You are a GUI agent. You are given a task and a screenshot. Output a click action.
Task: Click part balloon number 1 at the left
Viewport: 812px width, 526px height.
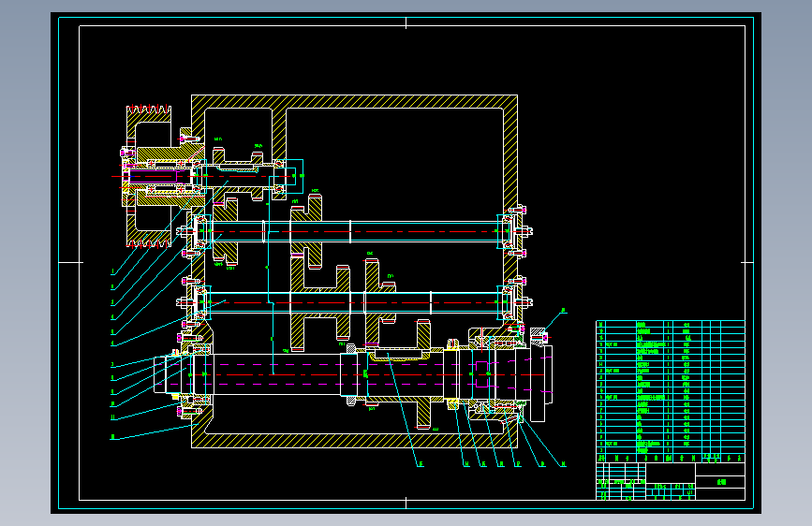click(112, 271)
